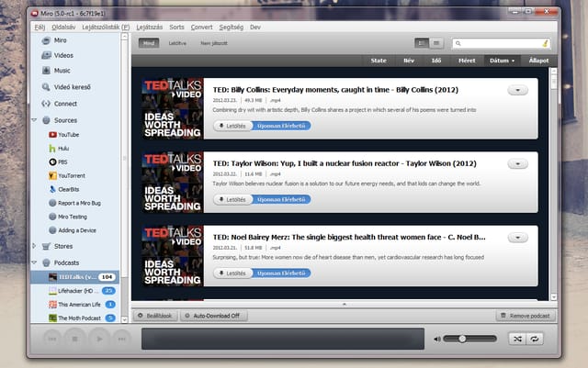Expand the Stores section
588x368 pixels.
click(x=34, y=246)
